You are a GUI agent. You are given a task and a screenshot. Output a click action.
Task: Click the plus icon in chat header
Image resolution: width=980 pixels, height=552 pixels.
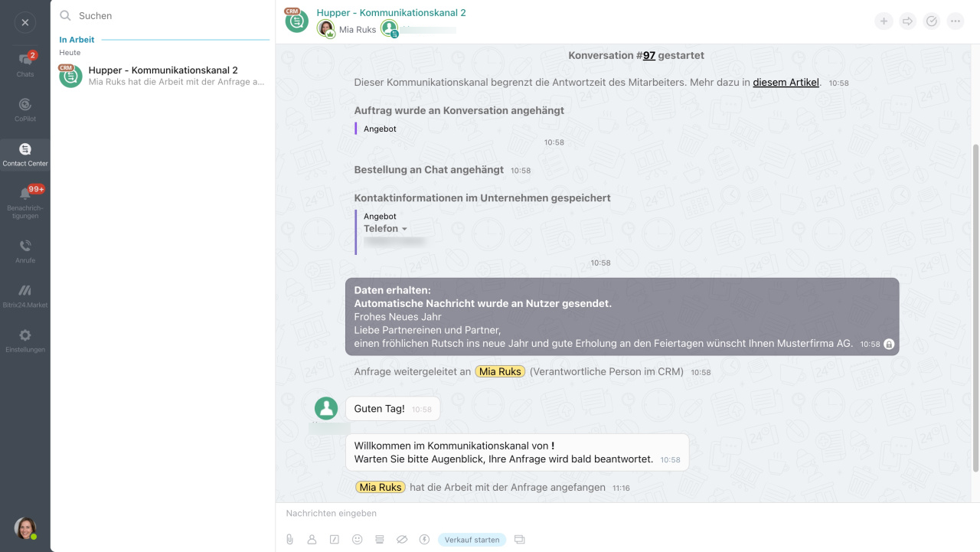click(884, 21)
